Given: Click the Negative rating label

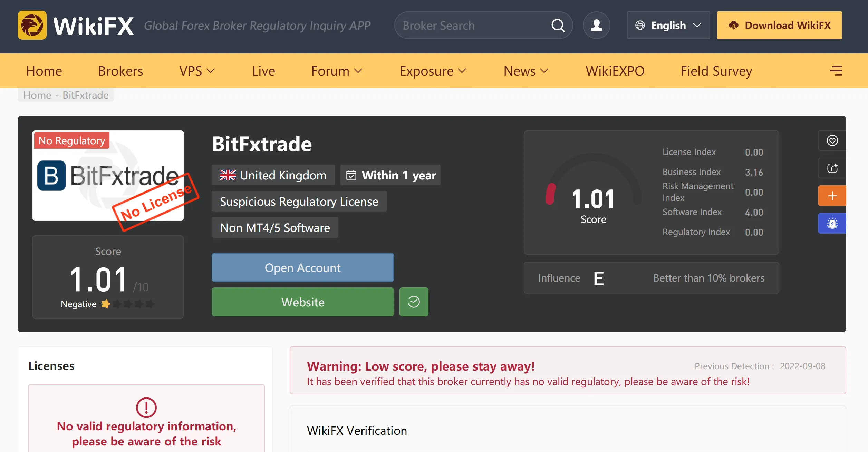Looking at the screenshot, I should 79,304.
